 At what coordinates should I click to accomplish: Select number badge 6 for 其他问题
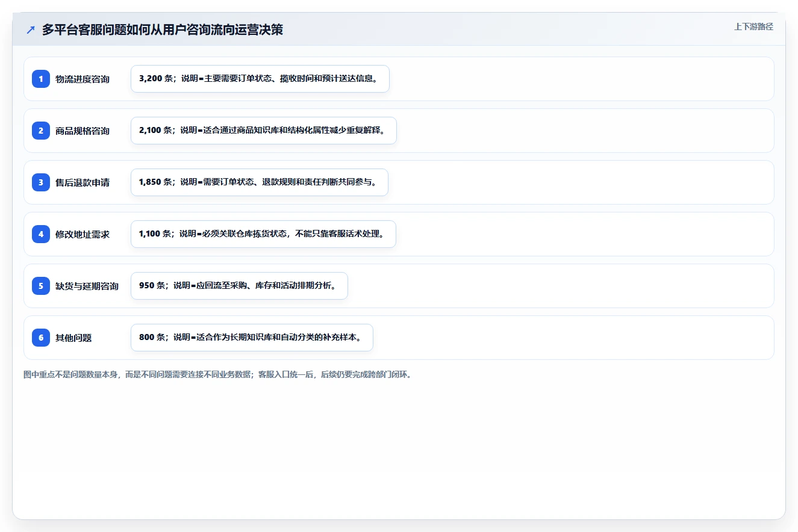coord(41,338)
